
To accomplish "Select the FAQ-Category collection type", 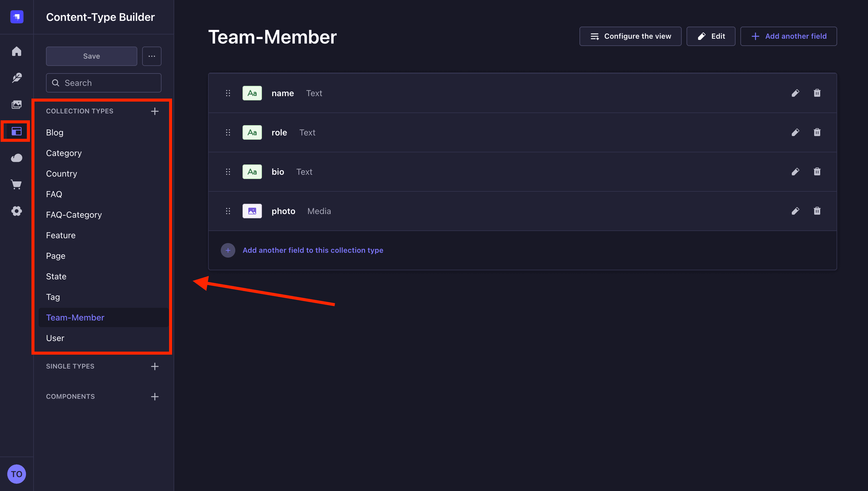I will 74,215.
